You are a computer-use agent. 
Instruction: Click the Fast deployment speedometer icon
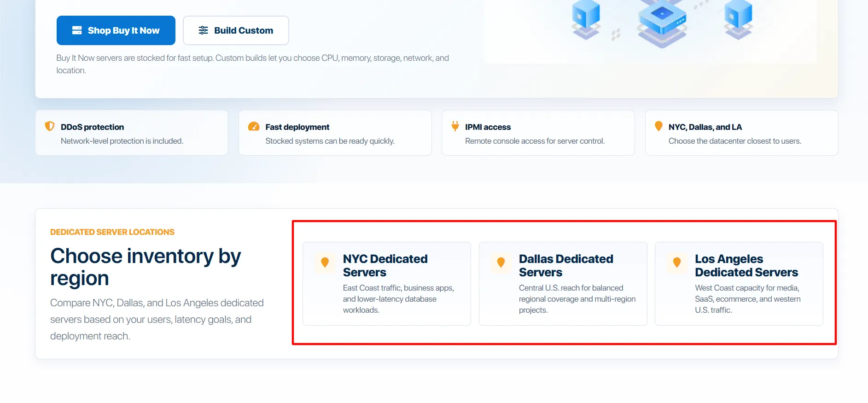254,126
